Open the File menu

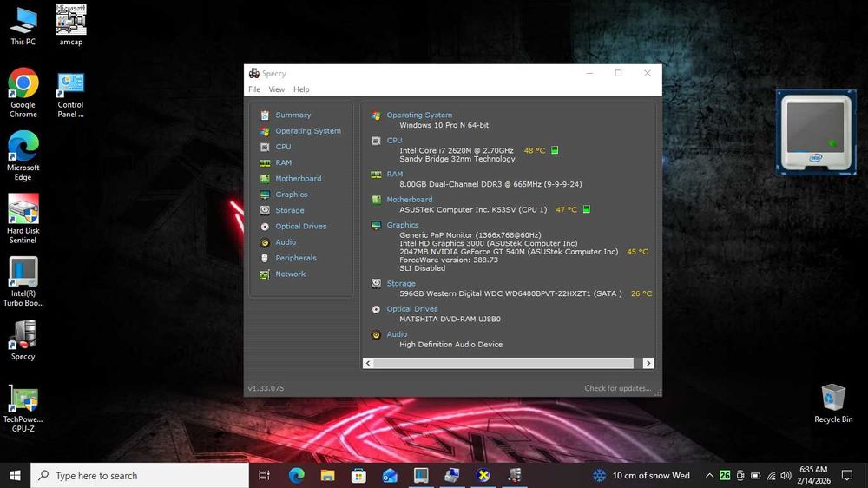254,89
